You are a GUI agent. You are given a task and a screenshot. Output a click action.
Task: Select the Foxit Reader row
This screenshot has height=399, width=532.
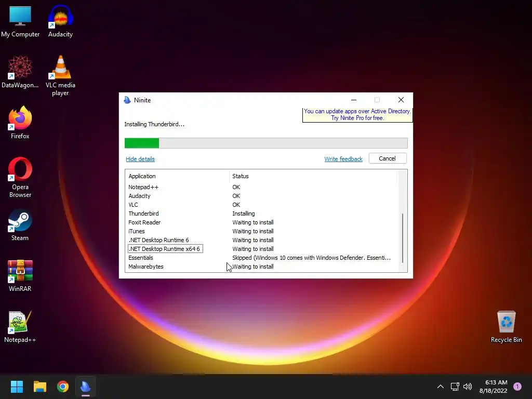click(x=261, y=222)
